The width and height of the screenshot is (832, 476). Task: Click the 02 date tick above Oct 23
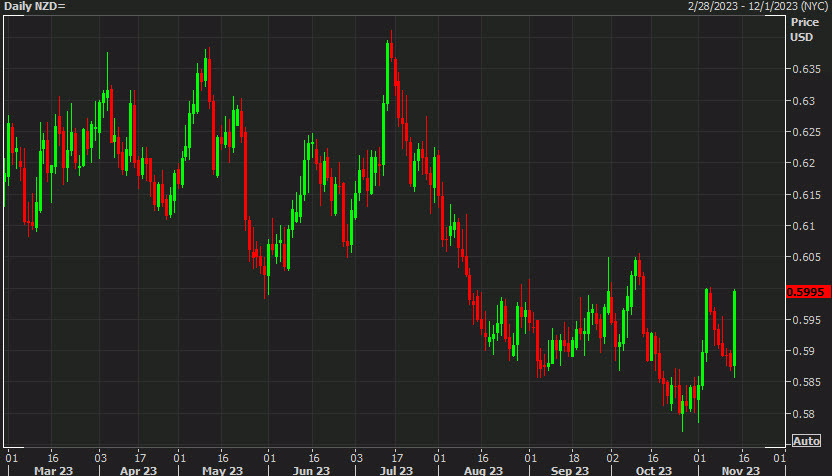(612, 458)
